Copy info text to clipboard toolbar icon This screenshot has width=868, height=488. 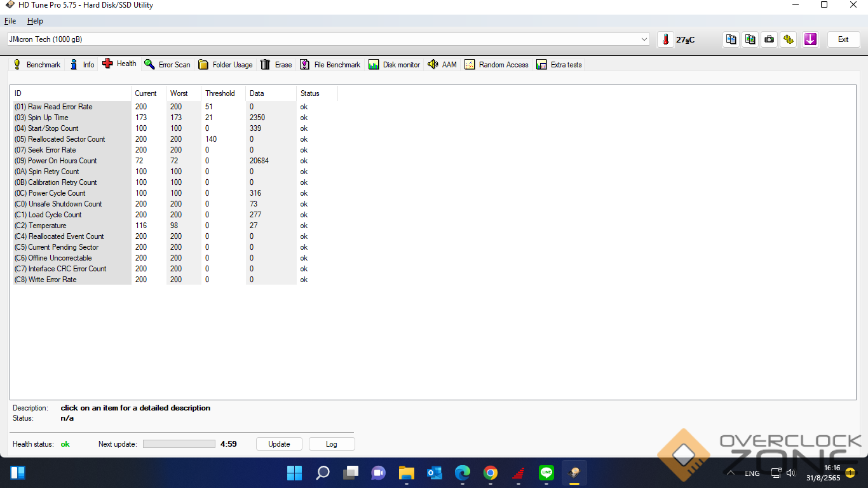pos(731,39)
